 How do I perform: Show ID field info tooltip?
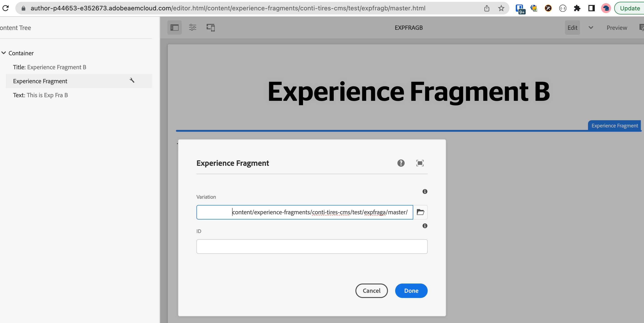click(x=425, y=226)
